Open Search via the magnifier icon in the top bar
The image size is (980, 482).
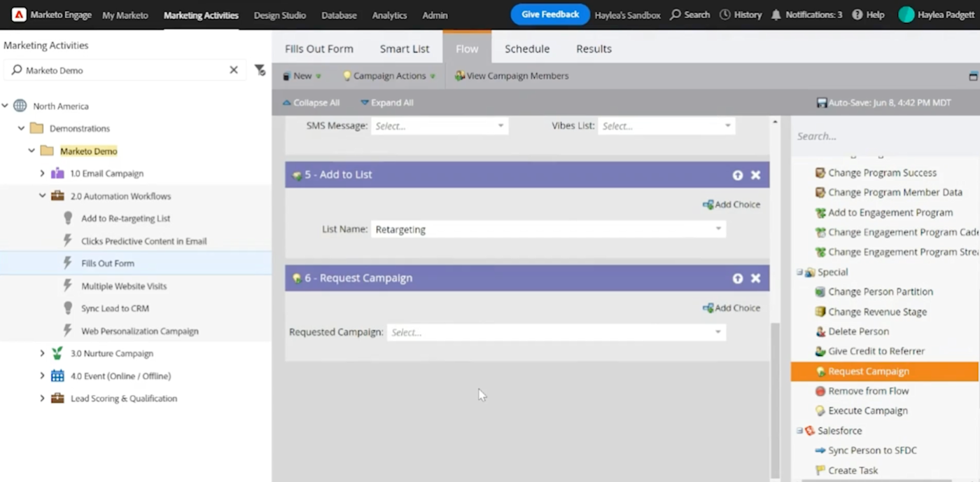[675, 15]
